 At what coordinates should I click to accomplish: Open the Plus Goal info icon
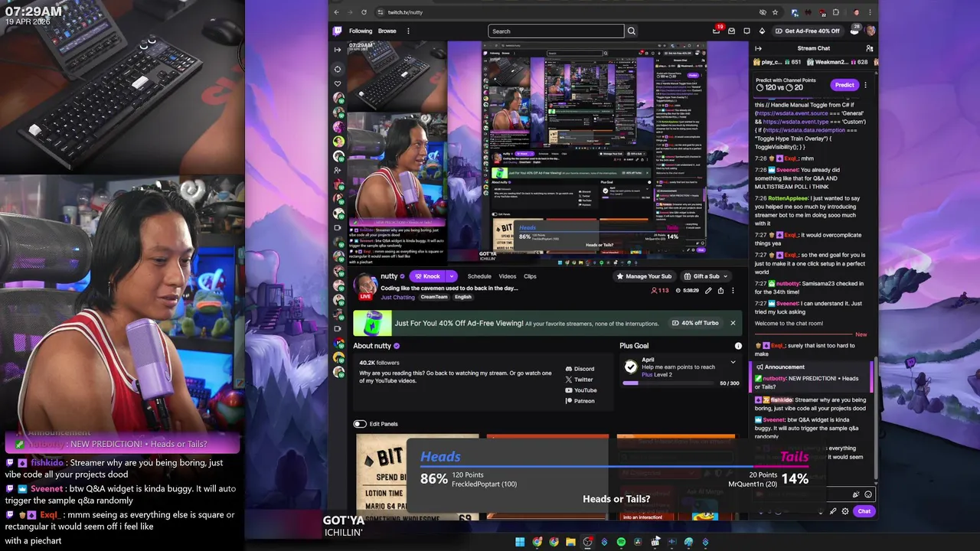pyautogui.click(x=738, y=346)
